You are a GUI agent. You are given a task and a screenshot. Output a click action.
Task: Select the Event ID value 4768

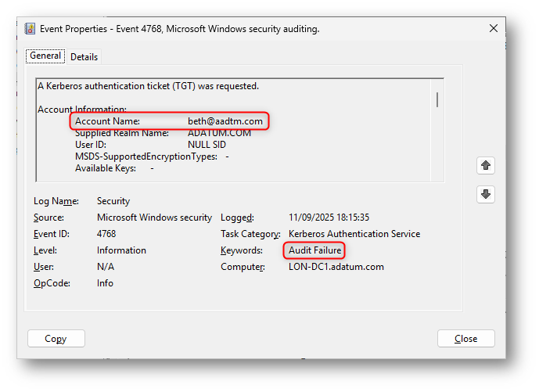106,234
